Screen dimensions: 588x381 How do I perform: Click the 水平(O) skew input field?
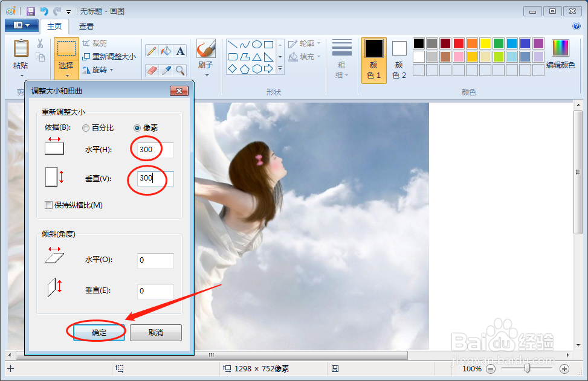click(x=155, y=260)
